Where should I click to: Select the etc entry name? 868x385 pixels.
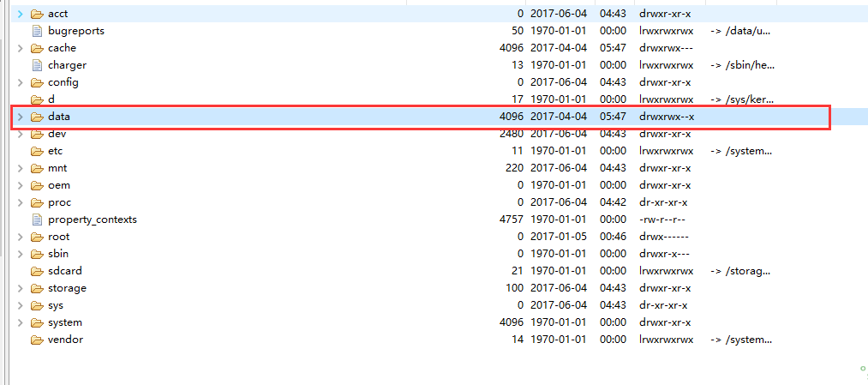click(55, 151)
